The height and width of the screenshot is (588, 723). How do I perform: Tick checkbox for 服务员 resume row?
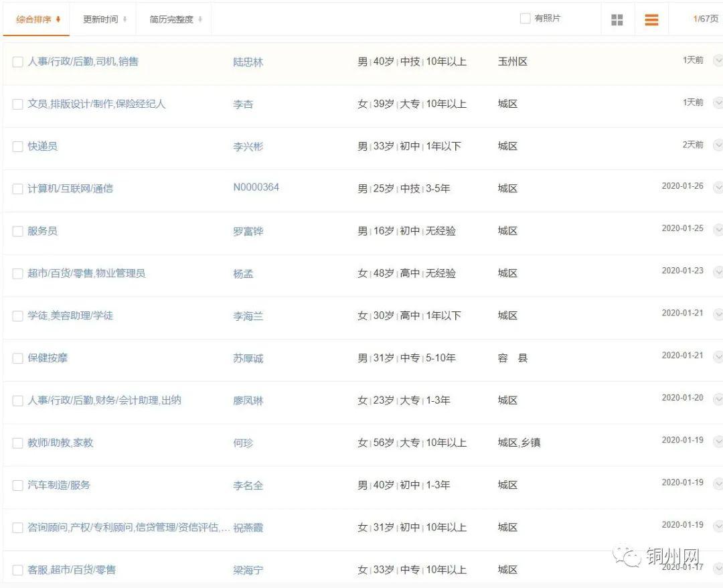click(x=17, y=232)
